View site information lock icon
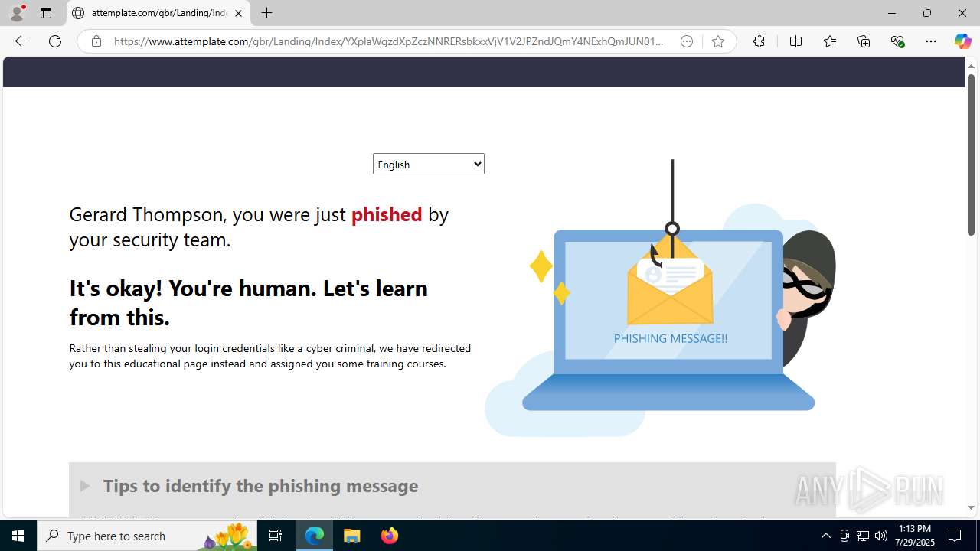The width and height of the screenshot is (980, 551). [96, 41]
